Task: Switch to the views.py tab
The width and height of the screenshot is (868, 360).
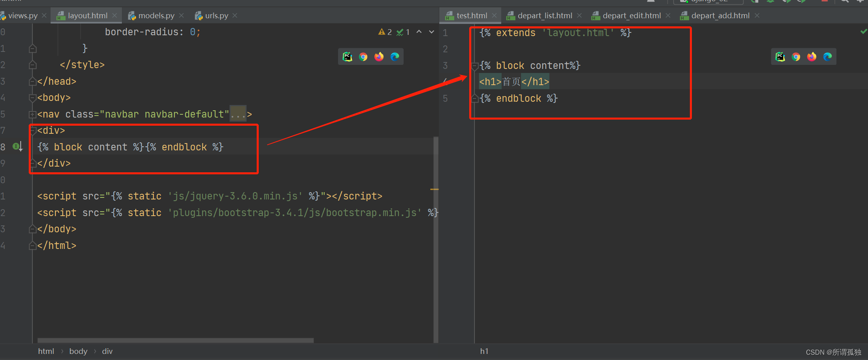Action: pyautogui.click(x=23, y=15)
